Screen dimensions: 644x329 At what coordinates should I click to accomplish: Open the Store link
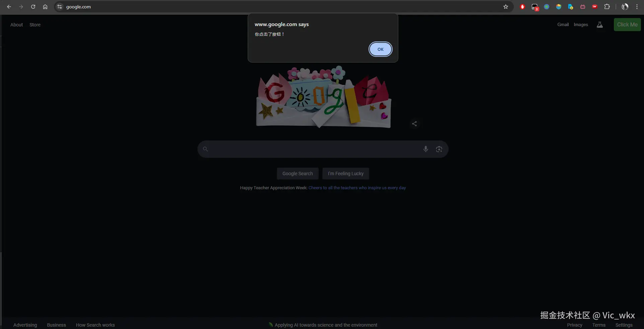coord(35,25)
